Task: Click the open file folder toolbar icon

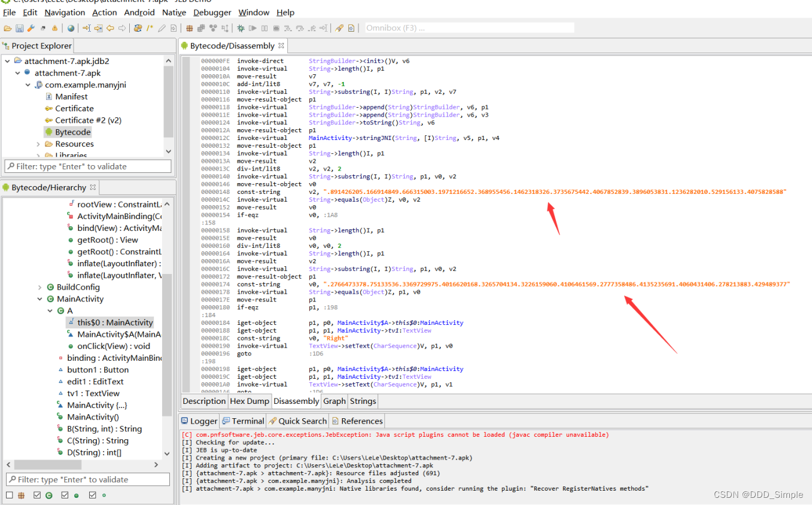Action: 7,28
